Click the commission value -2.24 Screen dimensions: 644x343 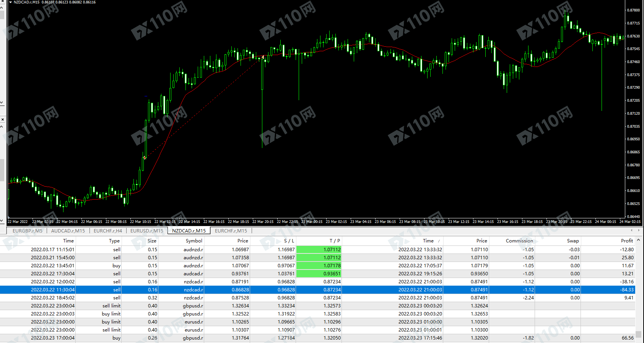pyautogui.click(x=529, y=297)
